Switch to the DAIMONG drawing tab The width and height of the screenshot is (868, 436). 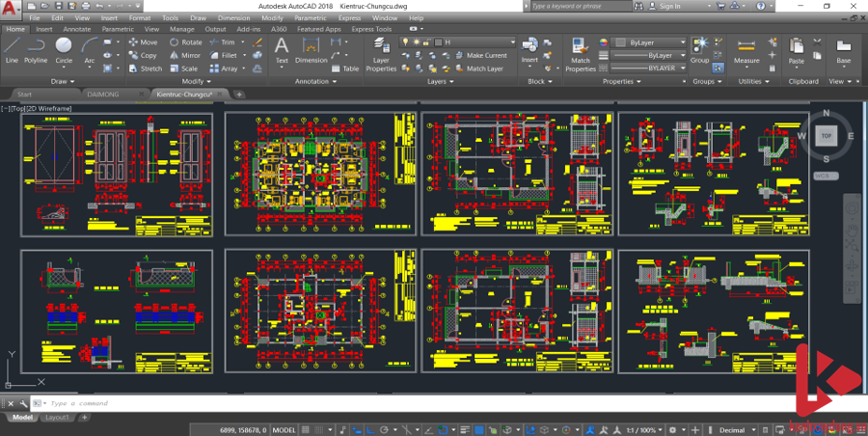coord(102,95)
